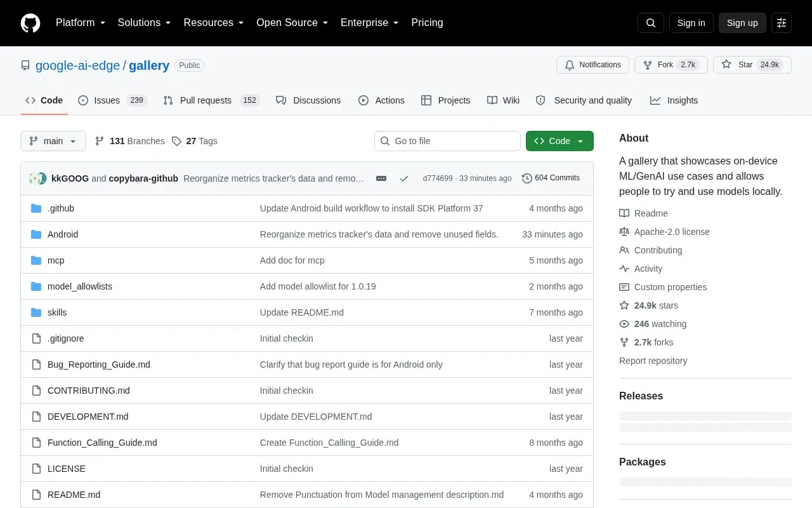Open the Readme link in About
The width and height of the screenshot is (812, 508).
[643, 213]
